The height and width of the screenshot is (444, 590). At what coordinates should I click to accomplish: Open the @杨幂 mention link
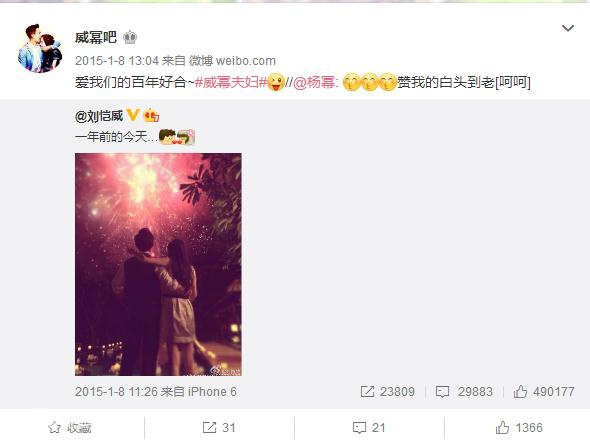313,82
